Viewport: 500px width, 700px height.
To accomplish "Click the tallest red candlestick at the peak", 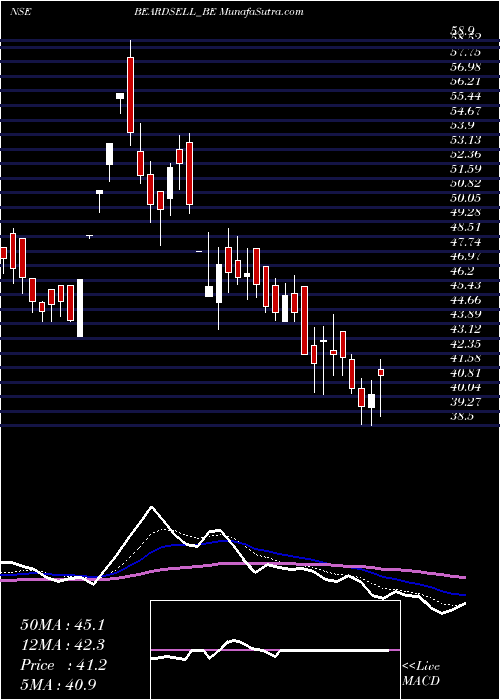I will point(130,95).
